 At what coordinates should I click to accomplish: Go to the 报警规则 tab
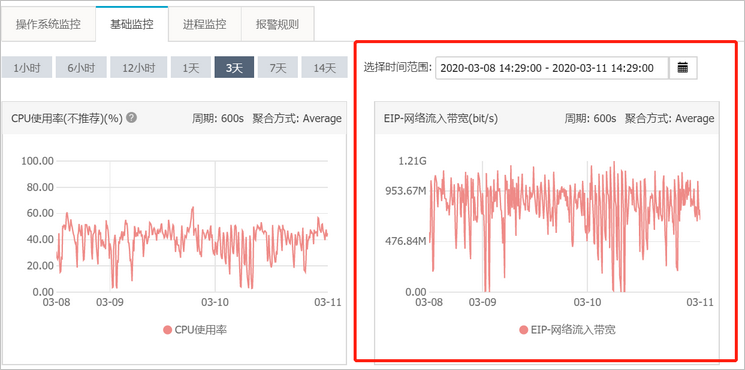(x=277, y=24)
